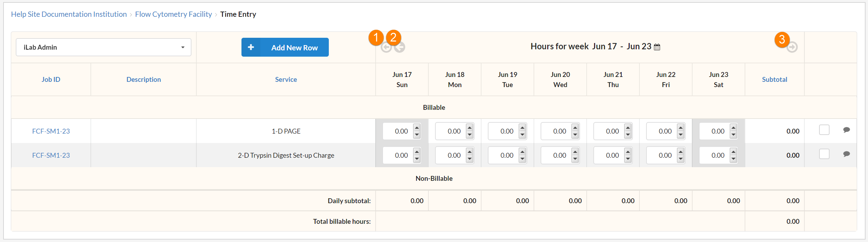
Task: Open comment bubble for 1-D PAGE row
Action: tap(846, 130)
